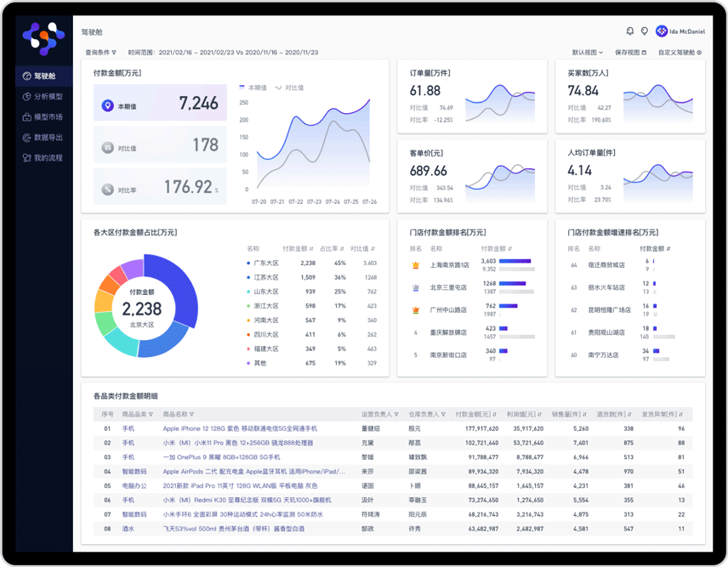Click the 分析模型 pie chart icon
This screenshot has height=567, width=728.
[x=27, y=97]
